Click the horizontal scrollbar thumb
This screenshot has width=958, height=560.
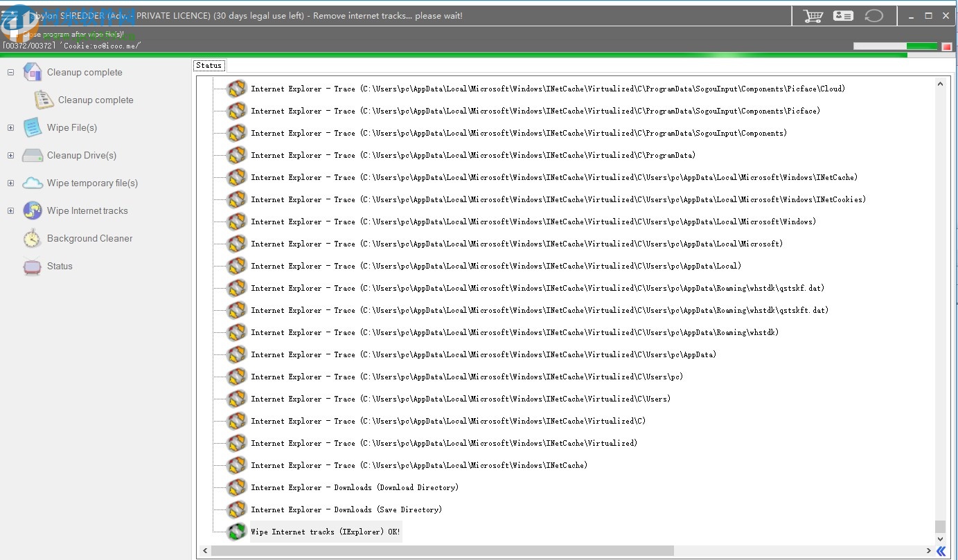coord(443,551)
